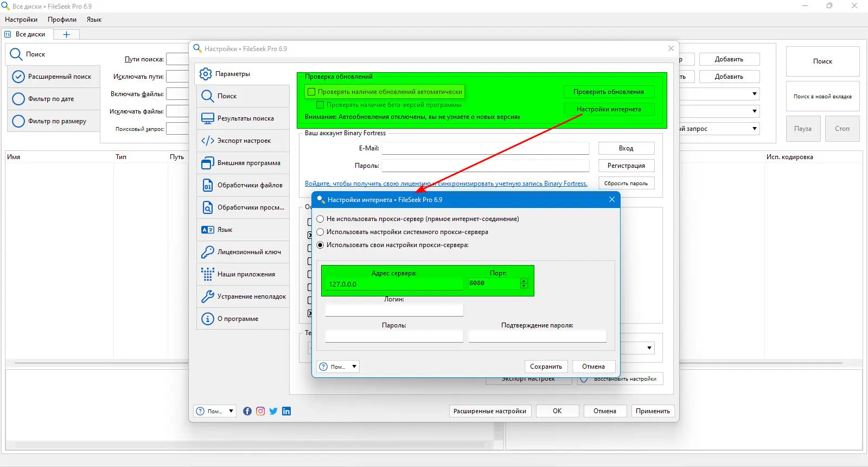Click Сохранить in proxy dialog
Screen dimensions: 868x467
click(546, 367)
